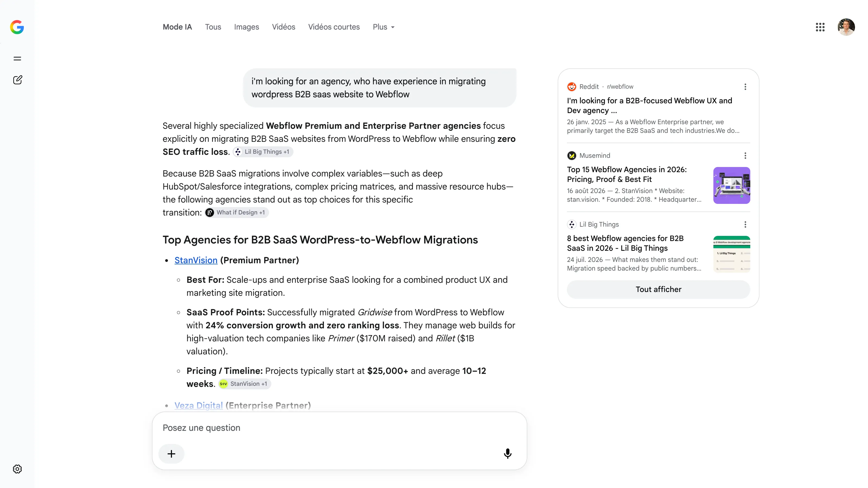Click the r/webflow subreddit label

pyautogui.click(x=620, y=86)
